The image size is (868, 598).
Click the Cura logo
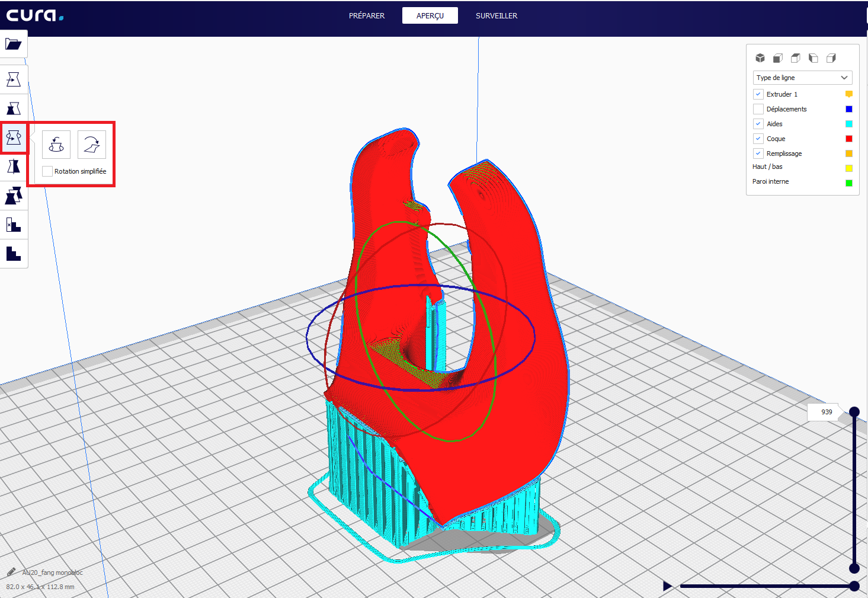pyautogui.click(x=35, y=15)
